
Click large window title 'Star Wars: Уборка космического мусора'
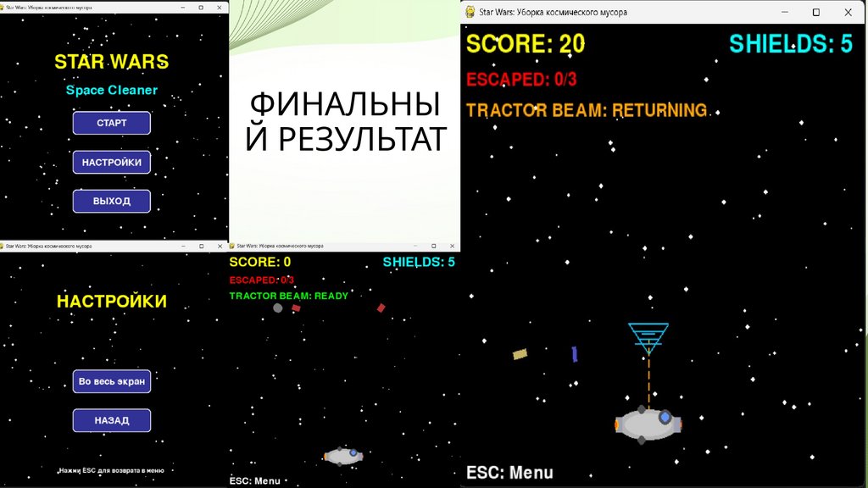(553, 12)
